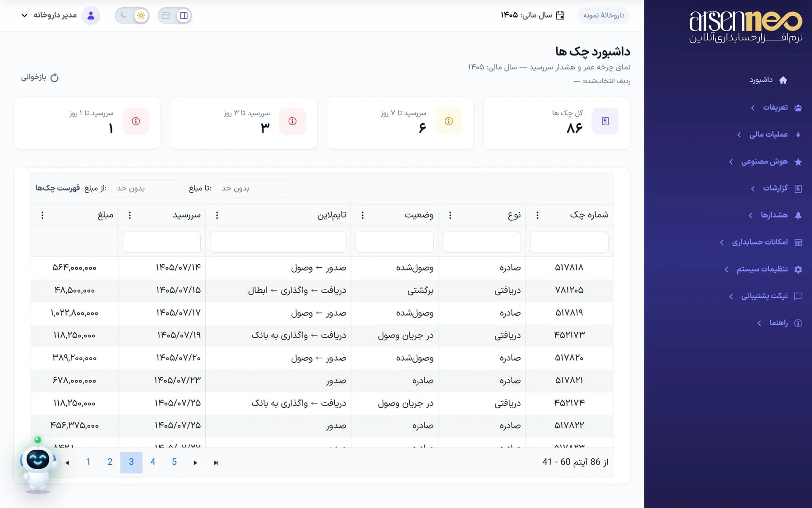Open امکانات حسابداری in the sidebar
Viewport: 812px width, 508px height.
pos(761,242)
